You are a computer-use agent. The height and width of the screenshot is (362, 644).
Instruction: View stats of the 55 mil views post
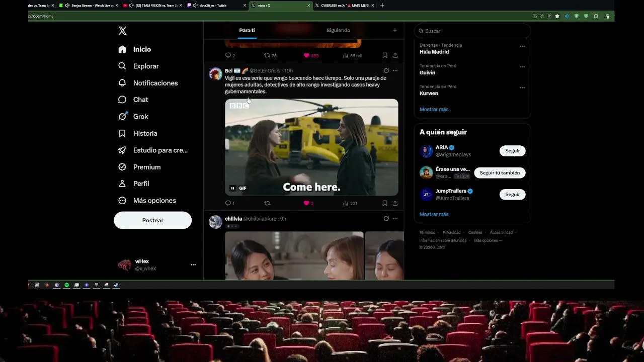coord(352,55)
